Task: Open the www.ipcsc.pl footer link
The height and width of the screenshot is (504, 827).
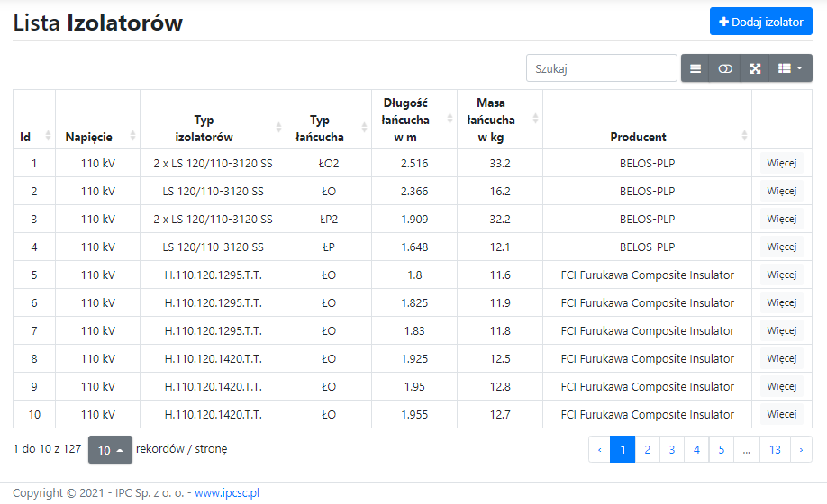Action: coord(227,493)
